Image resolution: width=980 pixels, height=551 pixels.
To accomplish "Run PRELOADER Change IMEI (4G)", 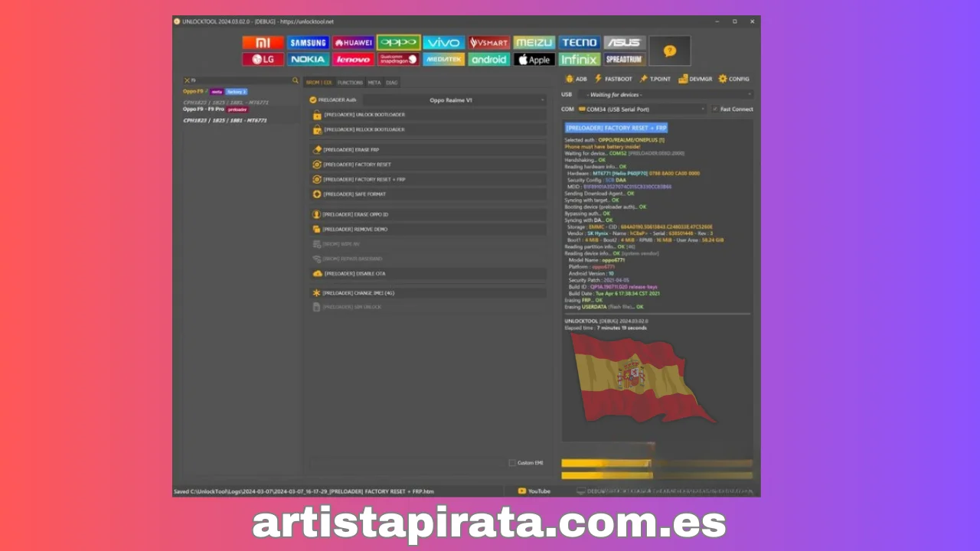I will pos(429,292).
